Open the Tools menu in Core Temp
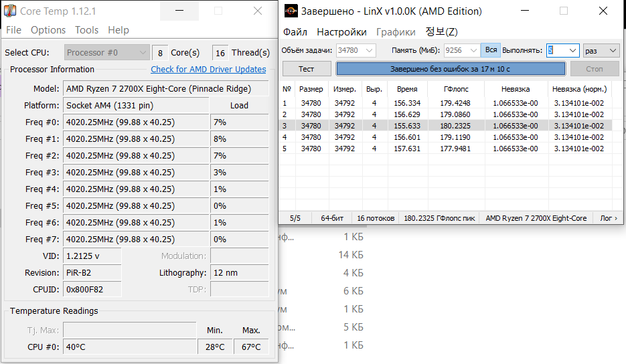This screenshot has height=364, width=626. [86, 30]
